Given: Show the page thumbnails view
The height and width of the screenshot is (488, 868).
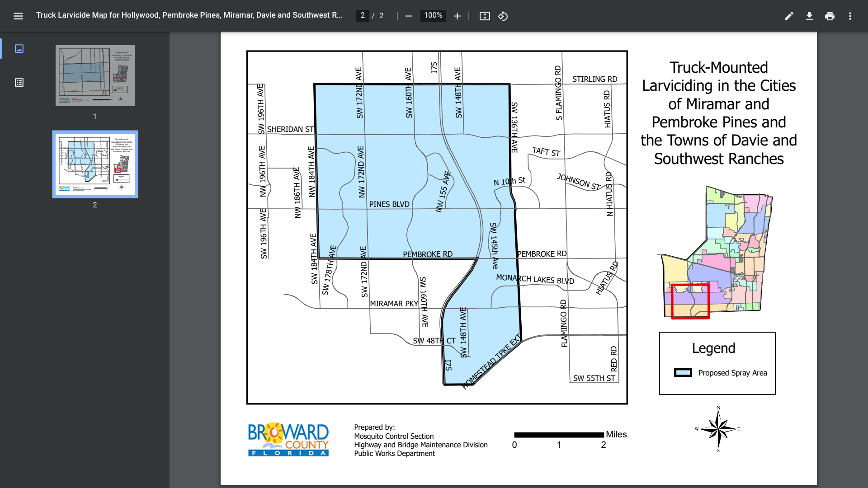Looking at the screenshot, I should pos(19,49).
